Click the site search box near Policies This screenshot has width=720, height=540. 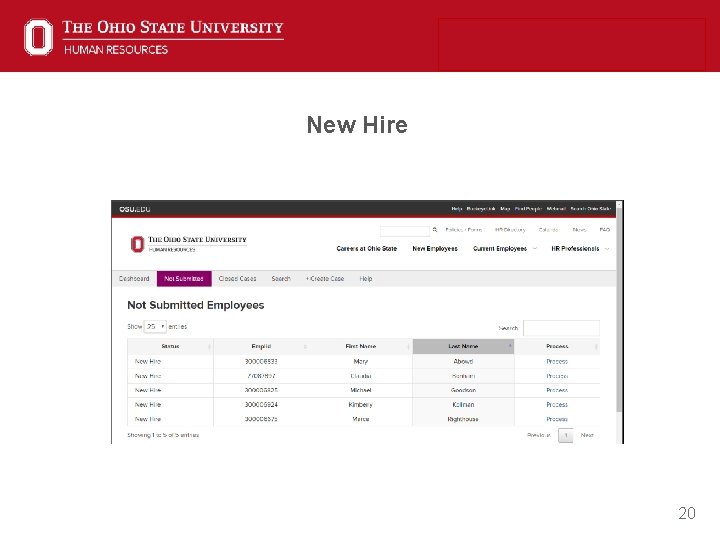[405, 230]
